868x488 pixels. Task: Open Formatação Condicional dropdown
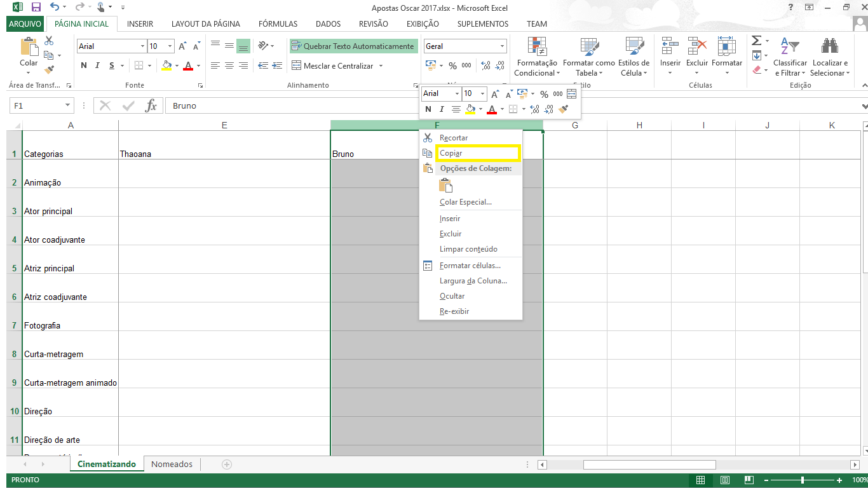536,57
